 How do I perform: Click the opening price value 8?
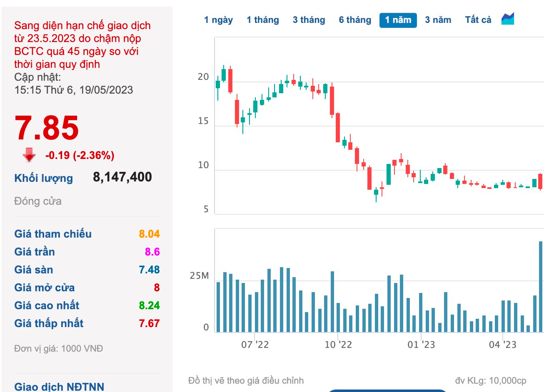tap(157, 288)
